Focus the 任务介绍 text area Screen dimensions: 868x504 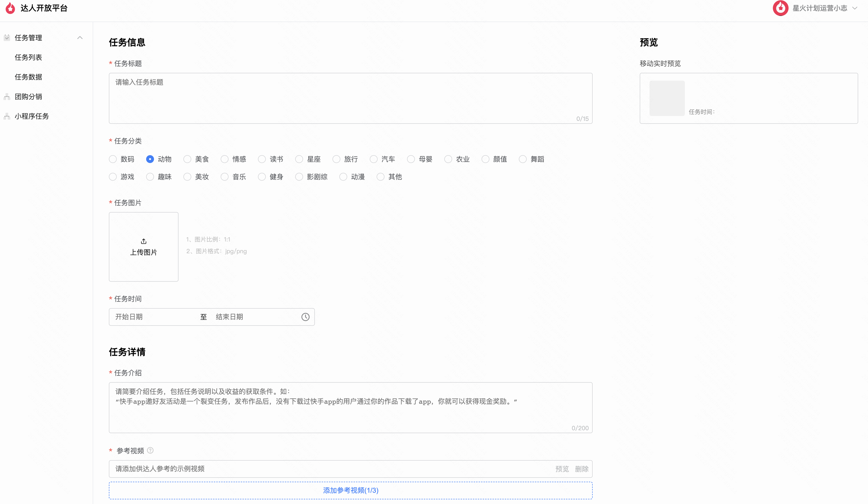(x=351, y=408)
